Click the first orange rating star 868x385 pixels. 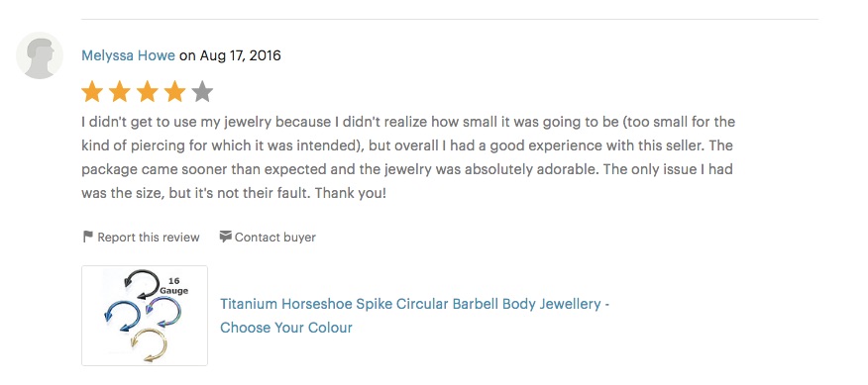(92, 92)
